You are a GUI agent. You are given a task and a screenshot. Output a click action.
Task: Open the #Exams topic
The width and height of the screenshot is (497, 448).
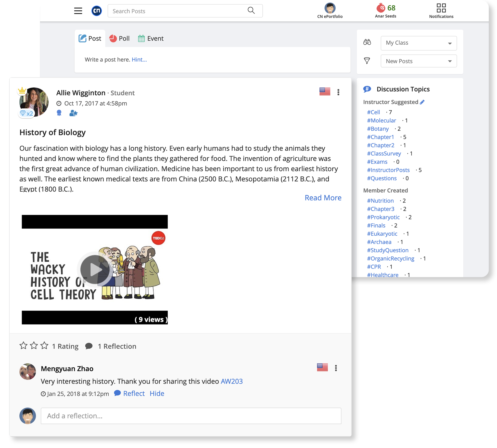click(x=377, y=162)
